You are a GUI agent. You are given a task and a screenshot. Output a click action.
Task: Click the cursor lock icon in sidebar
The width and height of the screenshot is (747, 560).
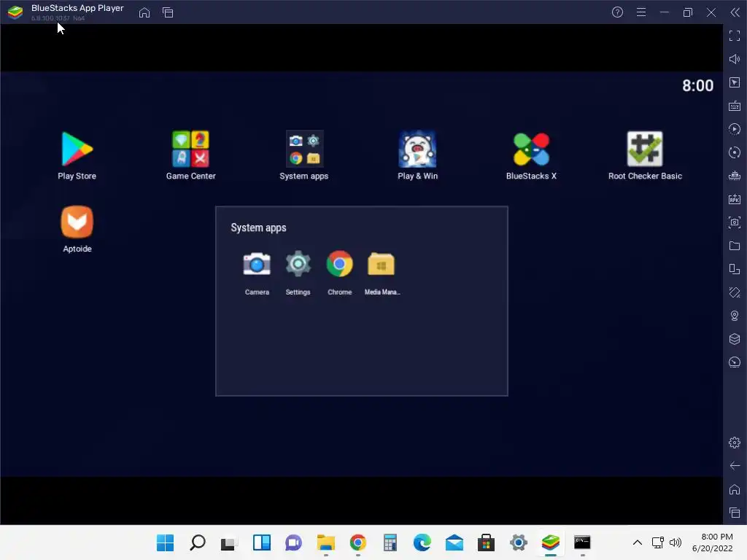point(735,82)
